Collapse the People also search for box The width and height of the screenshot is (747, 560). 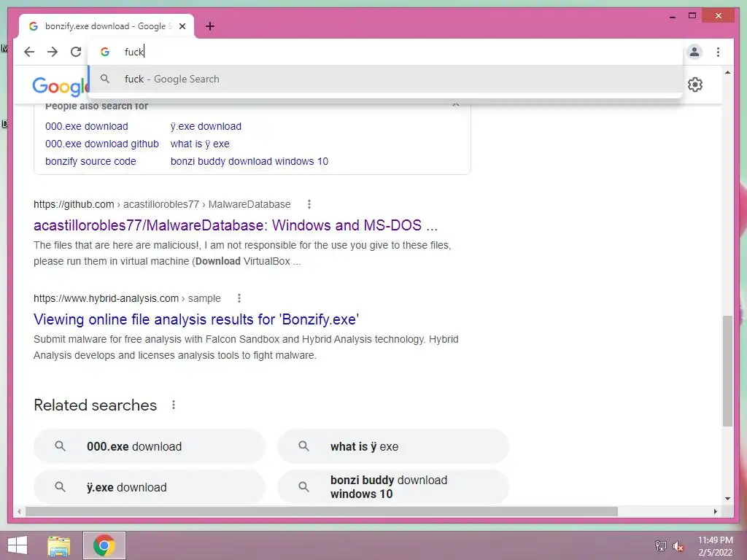[456, 105]
